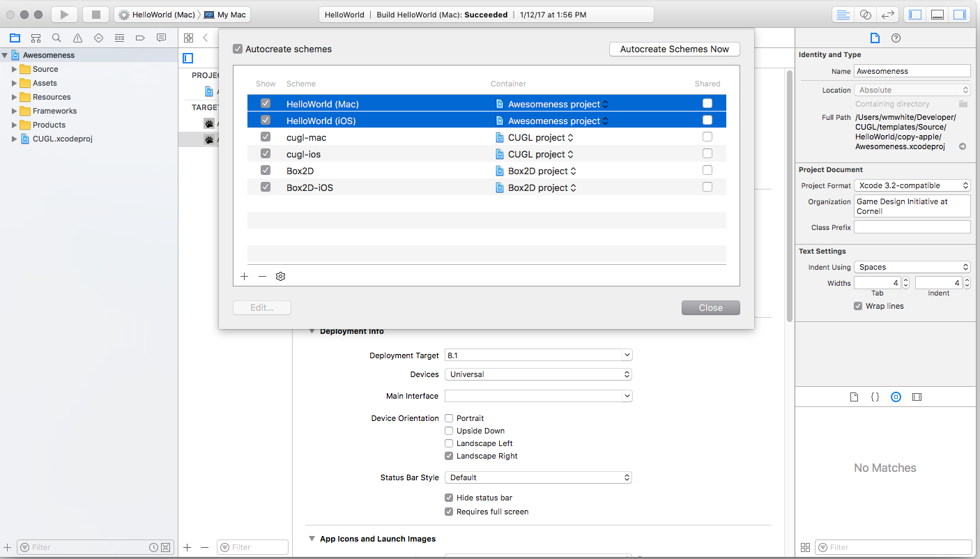Click the project Name text field
The height and width of the screenshot is (559, 980).
pos(912,71)
